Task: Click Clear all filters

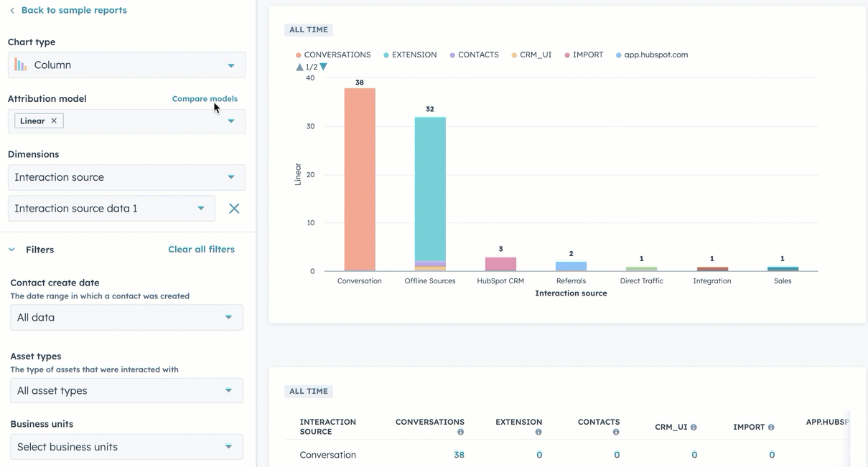Action: pos(201,249)
